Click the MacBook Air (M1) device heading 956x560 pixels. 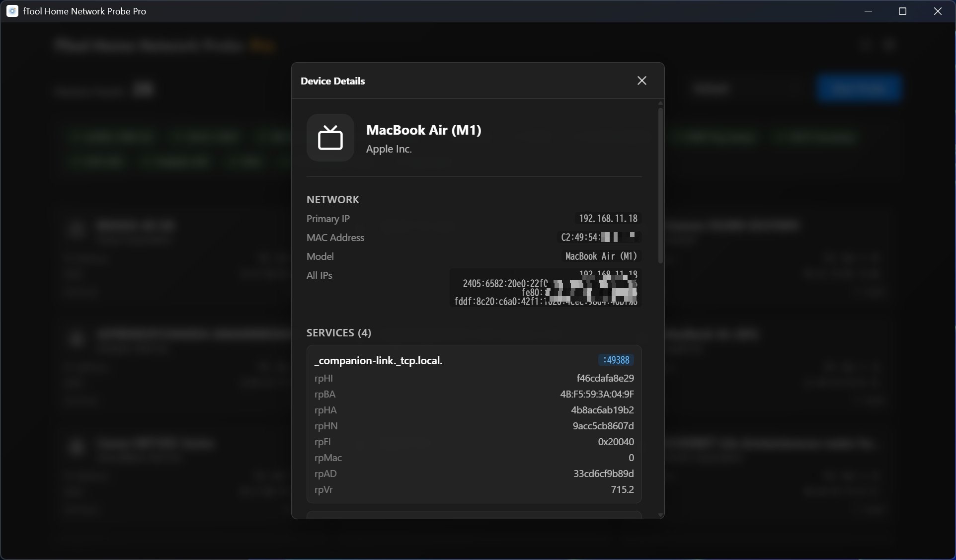tap(423, 130)
